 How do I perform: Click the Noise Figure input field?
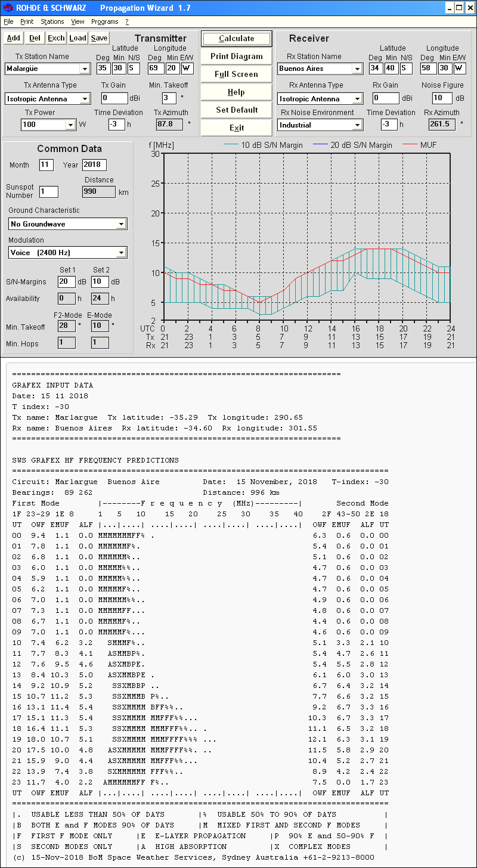click(442, 98)
